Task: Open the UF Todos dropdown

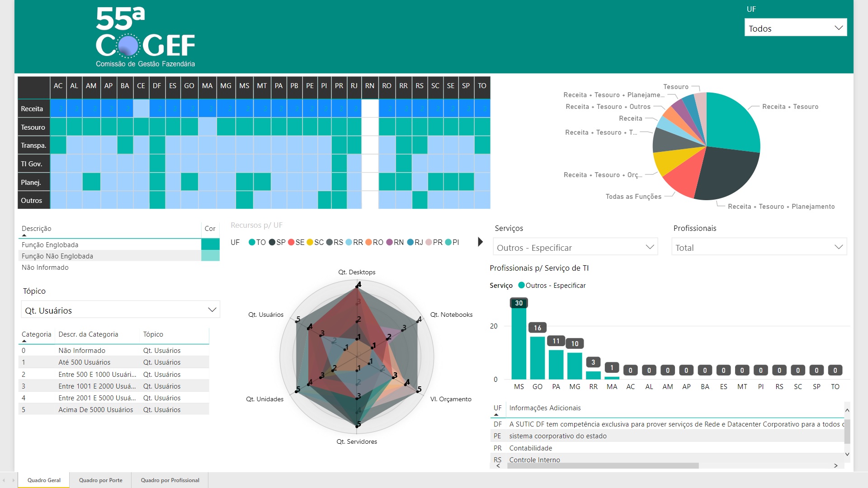Action: tap(795, 28)
